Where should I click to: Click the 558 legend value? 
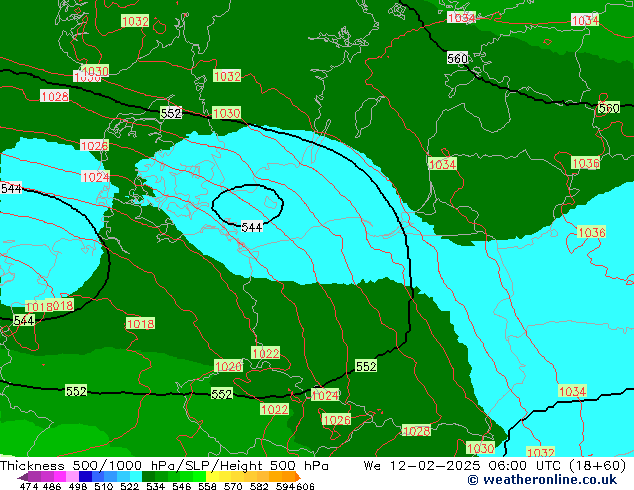pos(207,486)
